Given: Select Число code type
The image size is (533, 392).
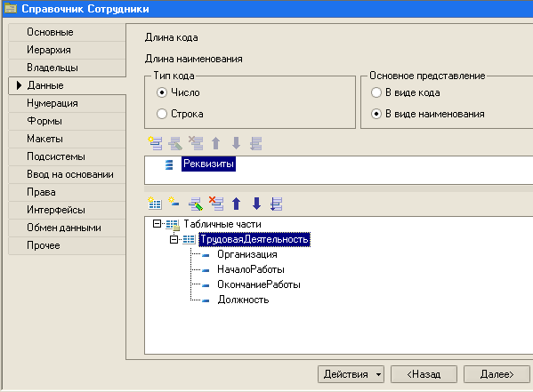Looking at the screenshot, I should coord(162,92).
